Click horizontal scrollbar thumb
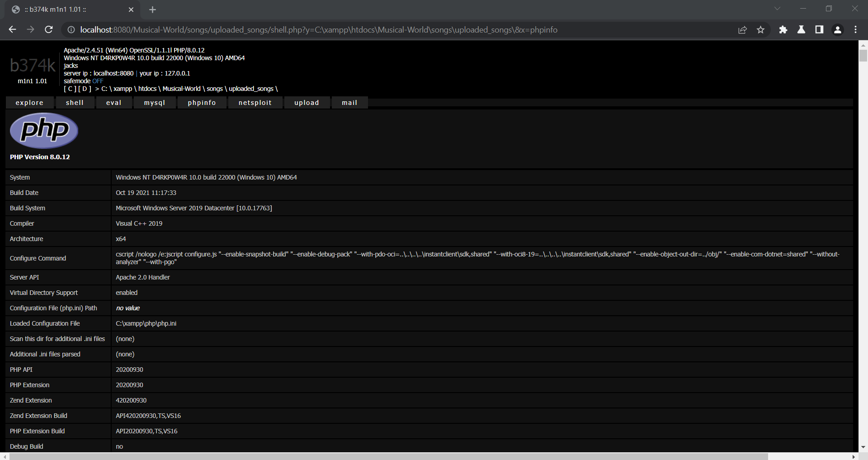The width and height of the screenshot is (868, 460). [389, 456]
